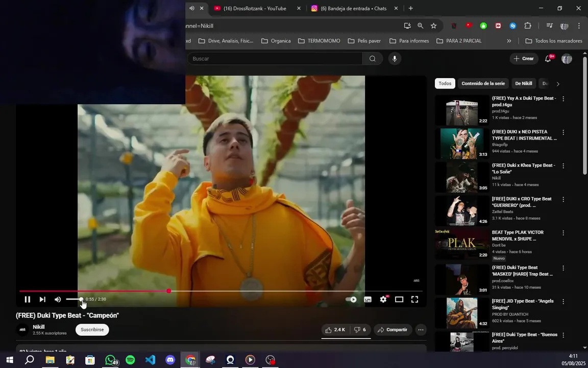Open WhatsApp from the taskbar

point(110,360)
